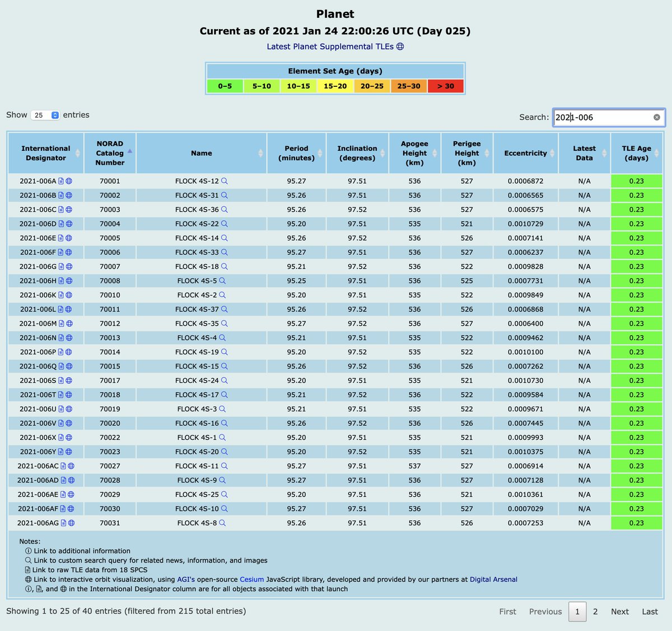
Task: Search related info for FLOCK 4S-24
Action: (x=224, y=381)
